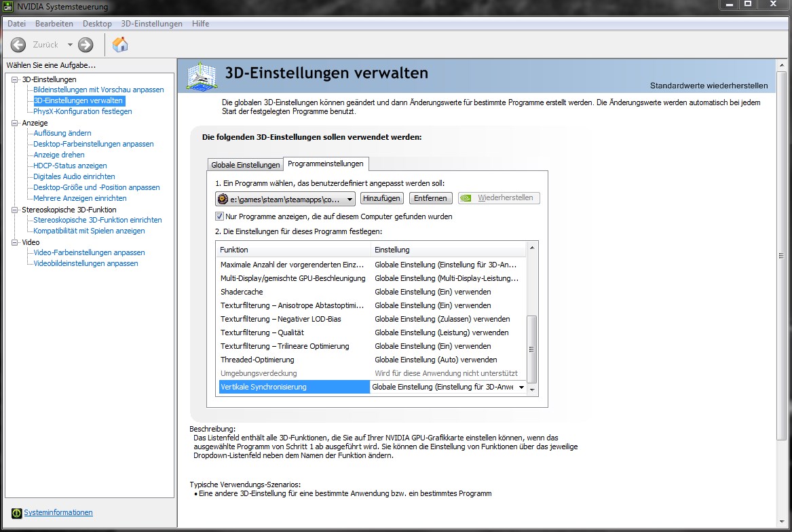Open back history dropdown arrow next to Zurück

pyautogui.click(x=70, y=45)
